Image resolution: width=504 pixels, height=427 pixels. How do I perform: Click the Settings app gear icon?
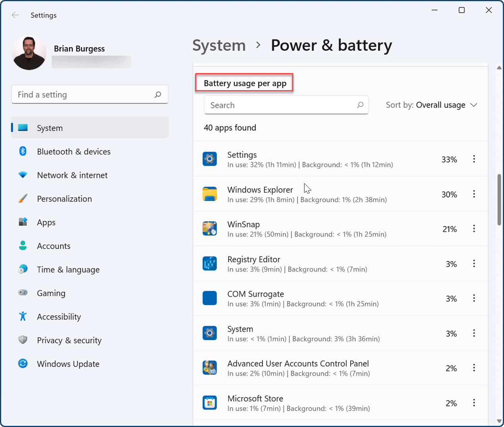(x=209, y=159)
